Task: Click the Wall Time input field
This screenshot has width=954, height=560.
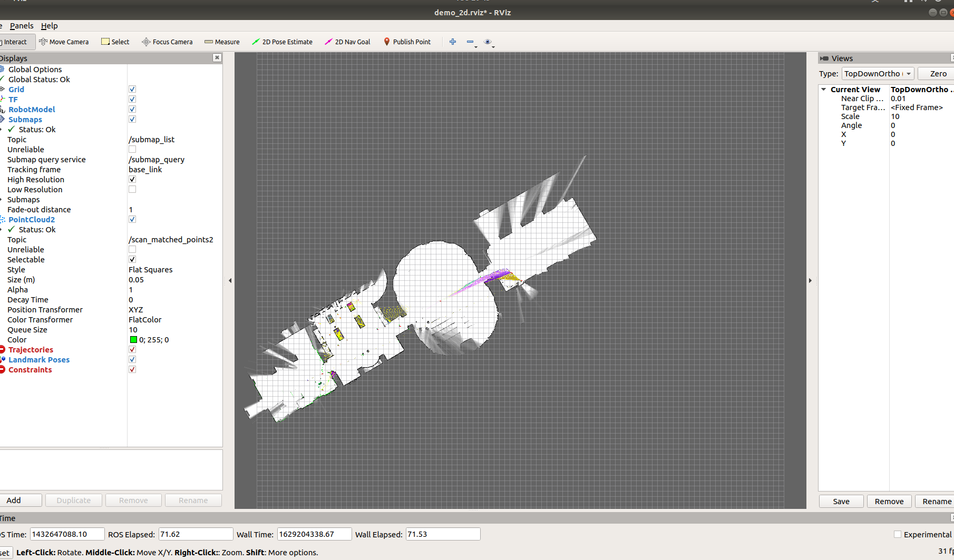Action: [314, 534]
